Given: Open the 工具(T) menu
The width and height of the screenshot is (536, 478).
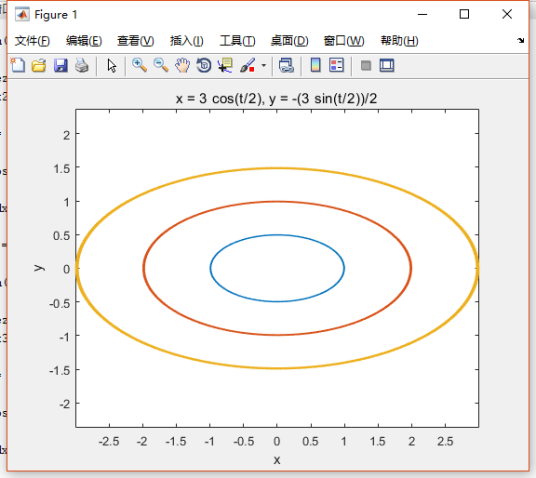Looking at the screenshot, I should point(237,41).
